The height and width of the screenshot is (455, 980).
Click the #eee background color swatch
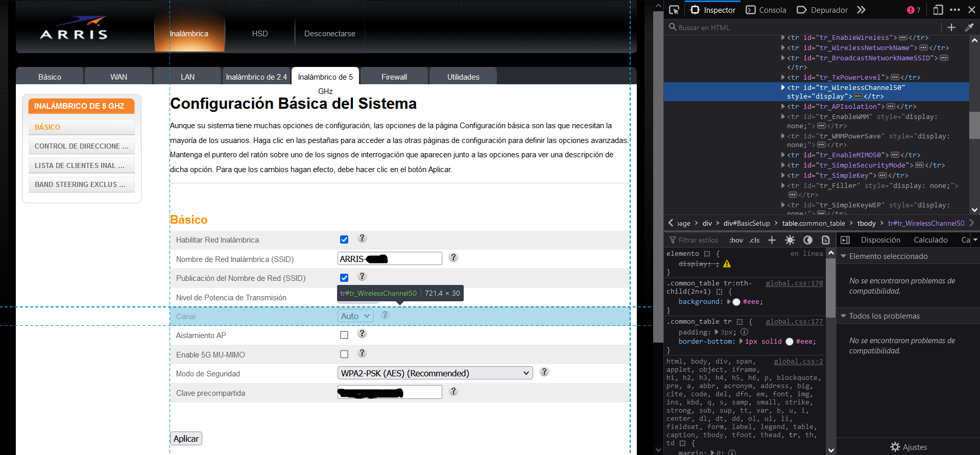pos(736,302)
